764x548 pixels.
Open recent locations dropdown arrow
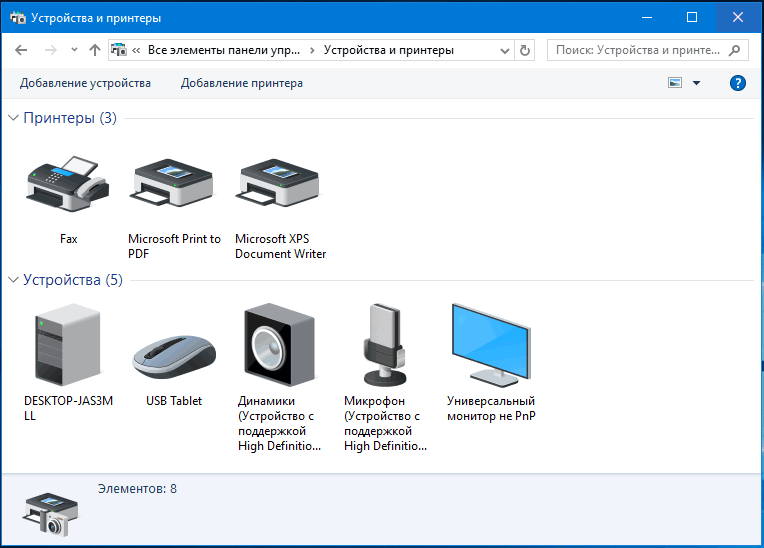click(74, 50)
